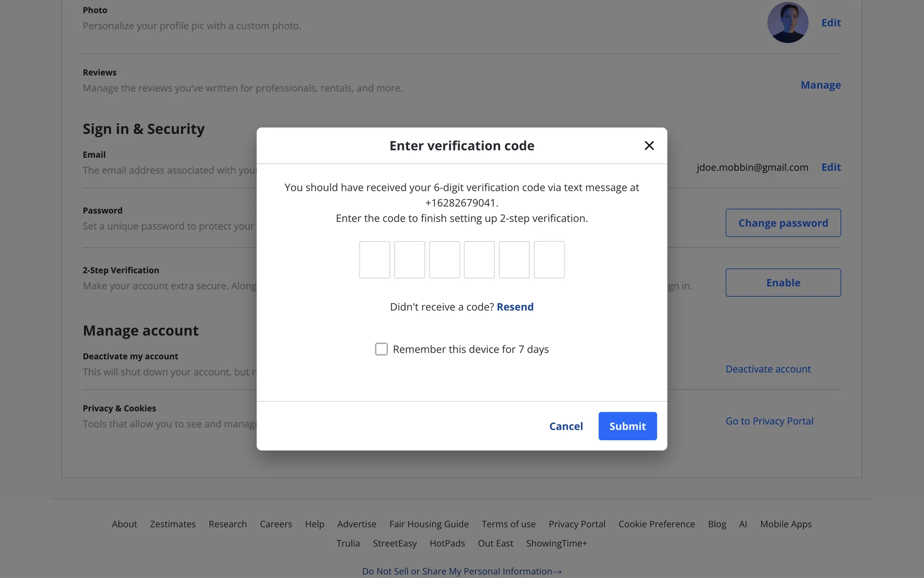924x578 pixels.
Task: Resend the verification code
Action: 515,307
